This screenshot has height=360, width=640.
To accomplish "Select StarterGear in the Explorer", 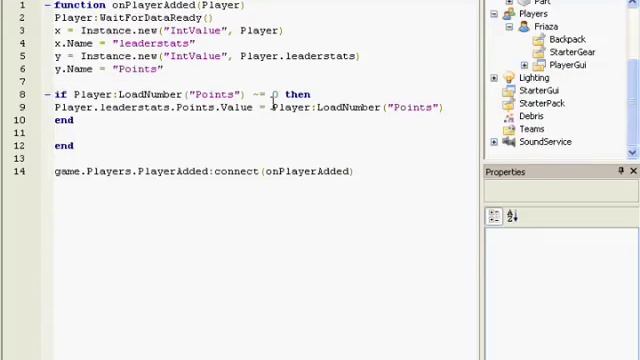I will click(572, 52).
